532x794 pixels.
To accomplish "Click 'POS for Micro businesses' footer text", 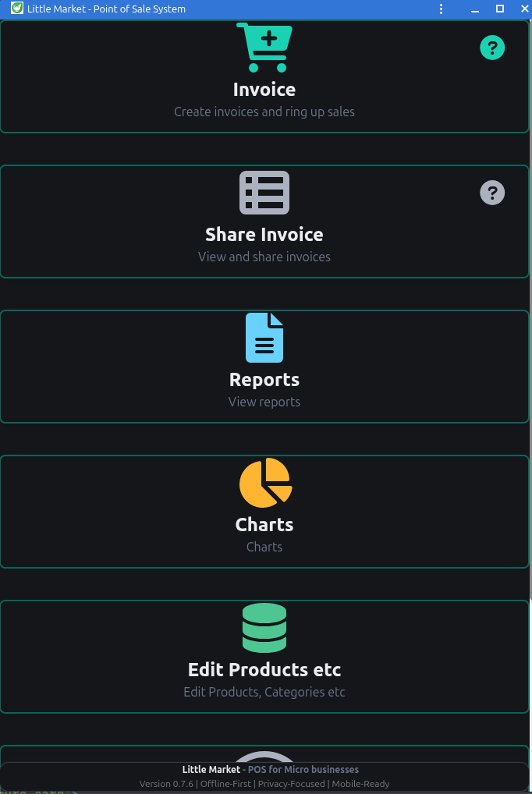I will point(303,769).
